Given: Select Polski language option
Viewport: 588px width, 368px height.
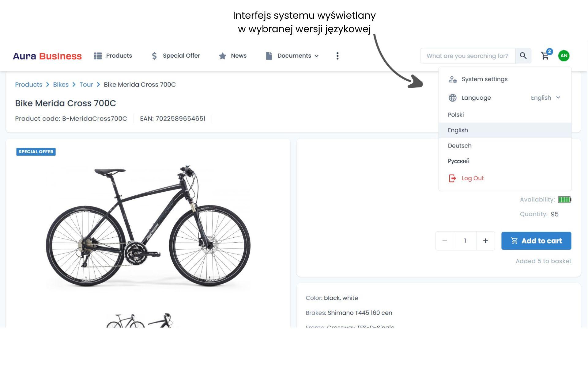Looking at the screenshot, I should pos(456,114).
